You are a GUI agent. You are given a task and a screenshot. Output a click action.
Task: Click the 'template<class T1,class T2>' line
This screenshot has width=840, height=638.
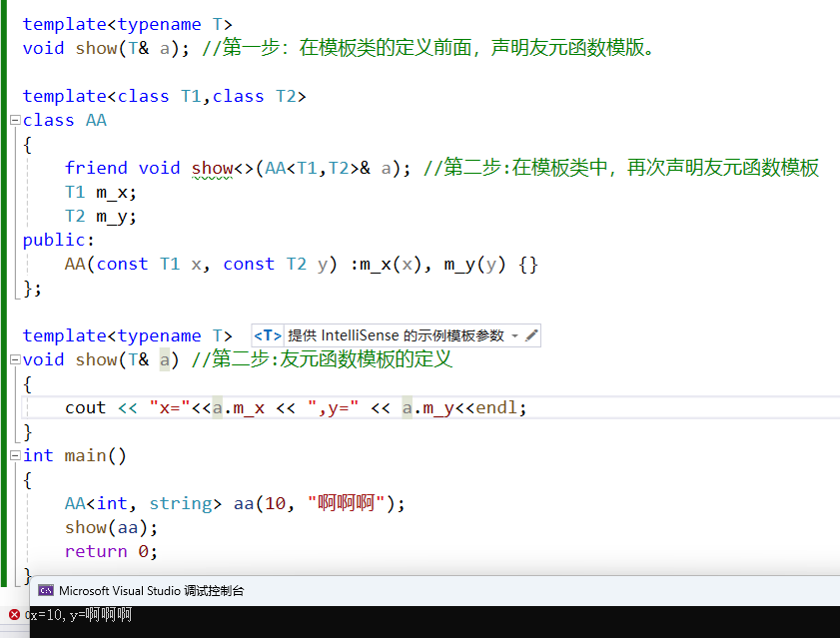165,96
